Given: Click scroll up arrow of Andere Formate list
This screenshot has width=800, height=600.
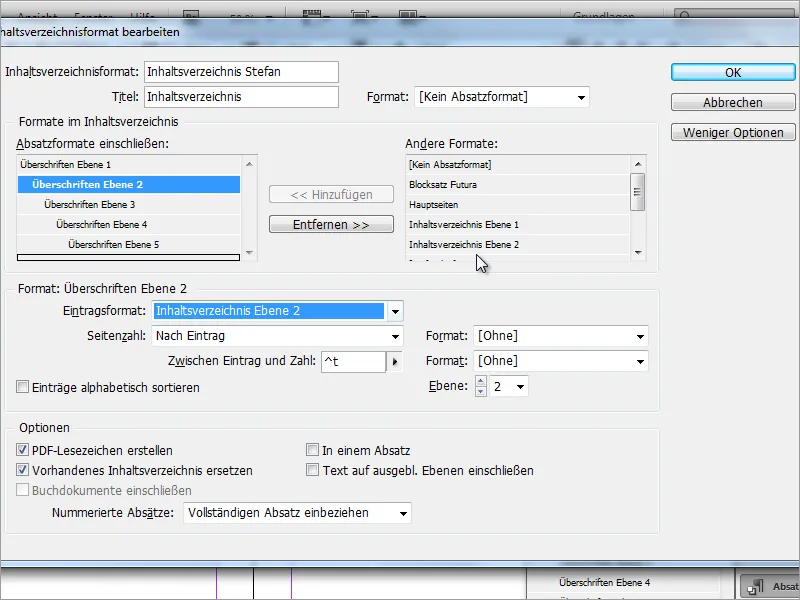Looking at the screenshot, I should [x=638, y=164].
